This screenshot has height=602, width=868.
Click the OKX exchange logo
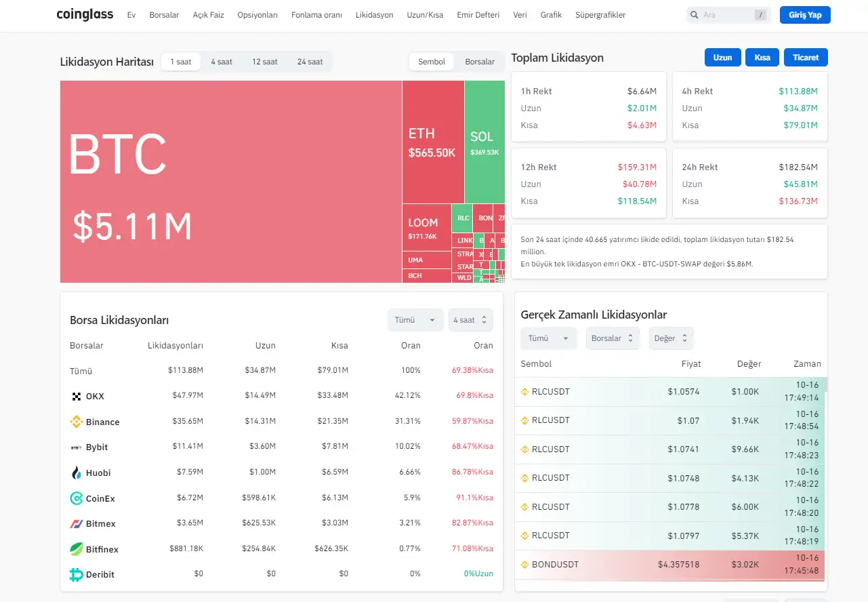76,396
